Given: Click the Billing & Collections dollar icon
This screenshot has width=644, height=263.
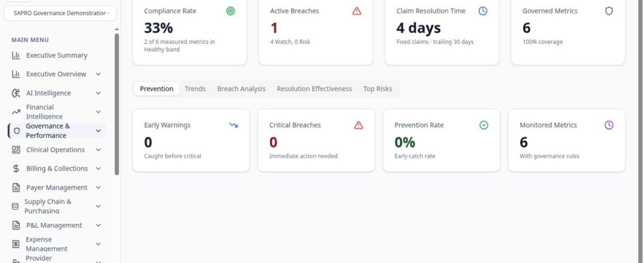Looking at the screenshot, I should pos(16,169).
